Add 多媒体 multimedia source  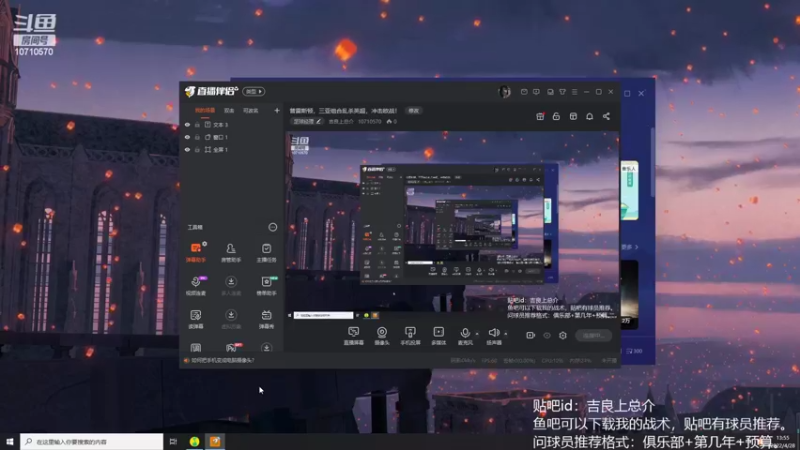(x=438, y=336)
